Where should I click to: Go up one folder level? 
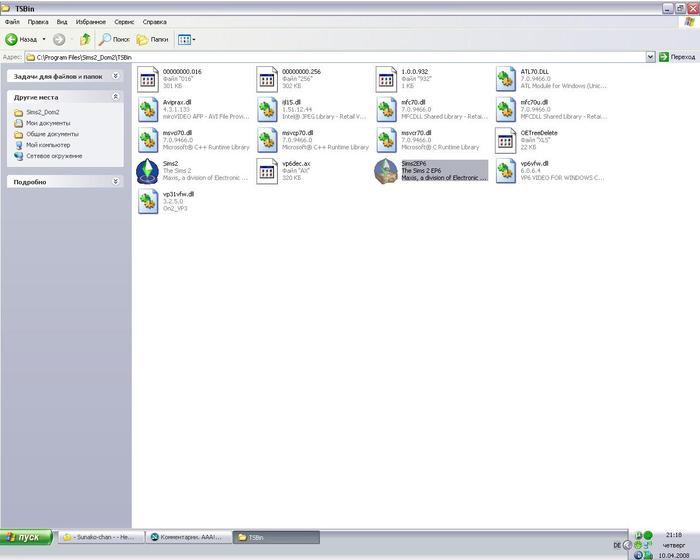tap(85, 39)
